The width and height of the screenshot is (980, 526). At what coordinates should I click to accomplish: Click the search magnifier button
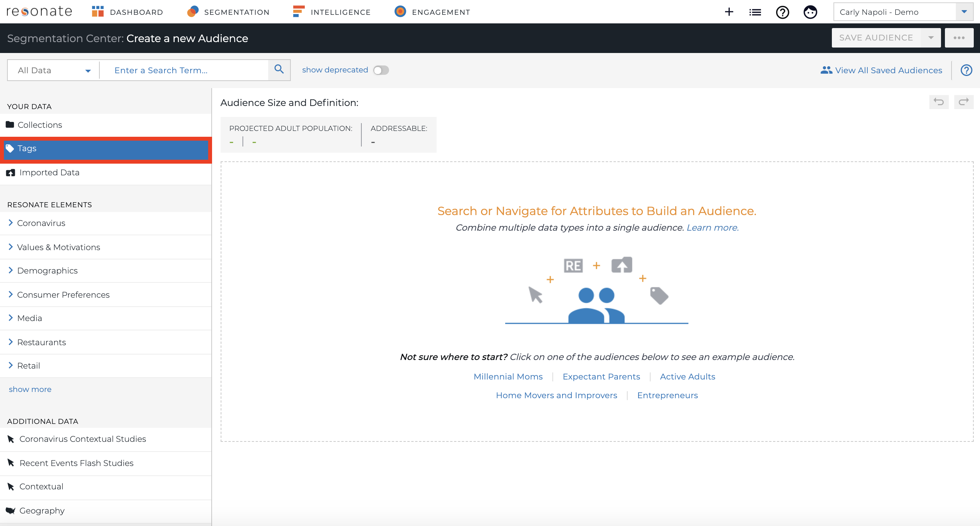pyautogui.click(x=279, y=70)
